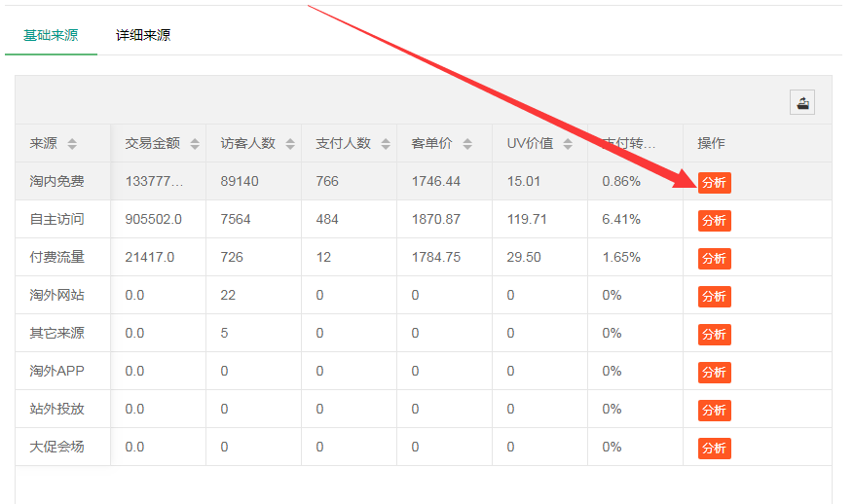Sort by UV价值 column arrows
This screenshot has height=504, width=854.
(568, 144)
